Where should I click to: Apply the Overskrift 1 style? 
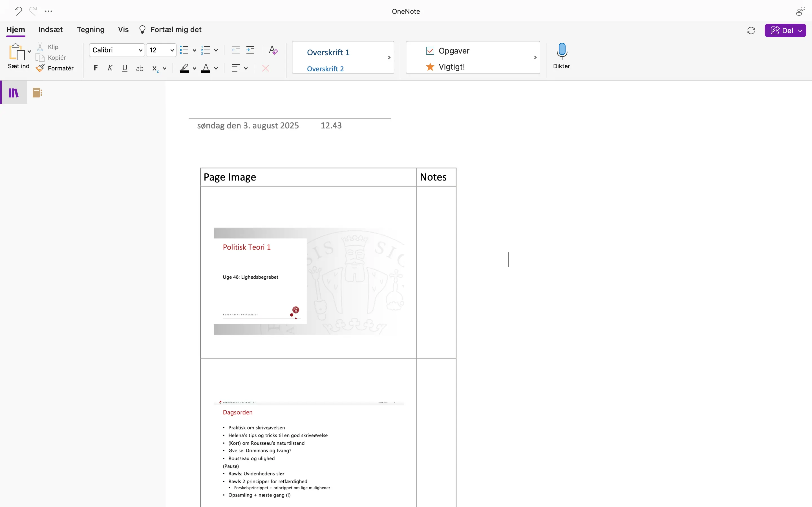pos(328,52)
